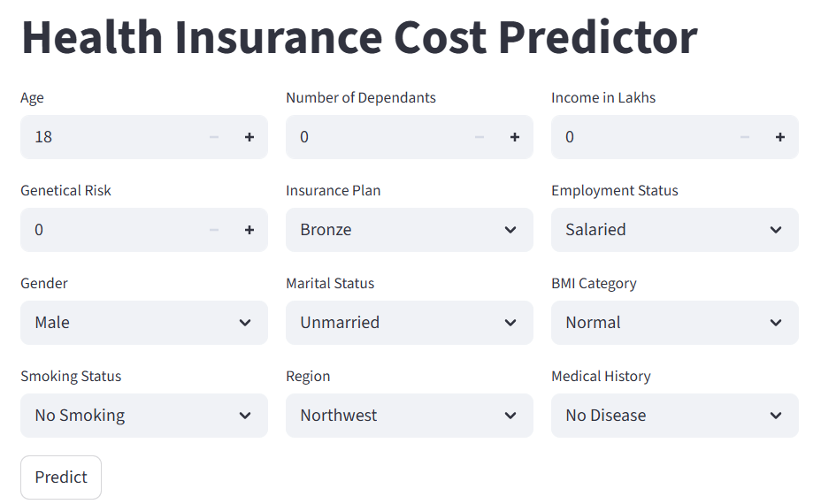Open the Region dropdown
Viewport: 821px width, 504px height.
coord(409,416)
